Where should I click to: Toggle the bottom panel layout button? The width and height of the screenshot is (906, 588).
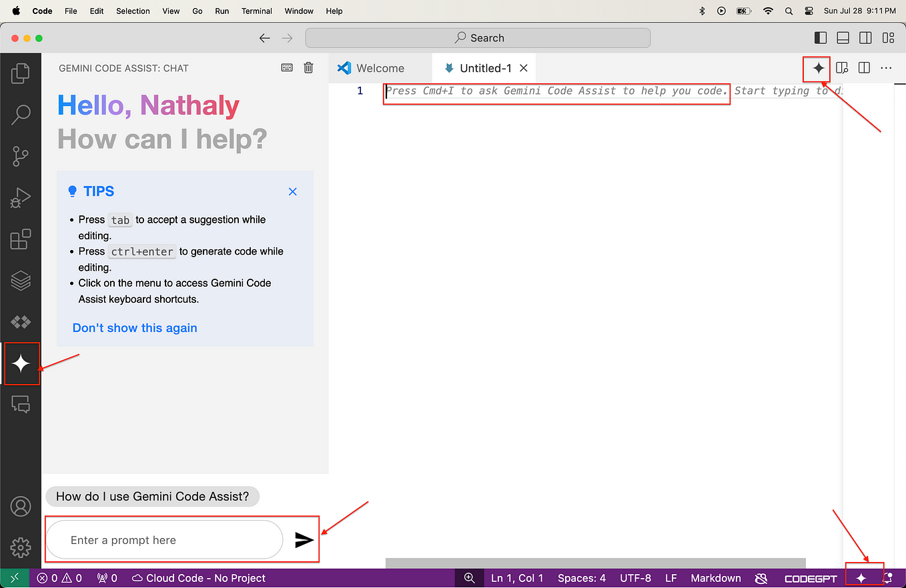pos(843,38)
